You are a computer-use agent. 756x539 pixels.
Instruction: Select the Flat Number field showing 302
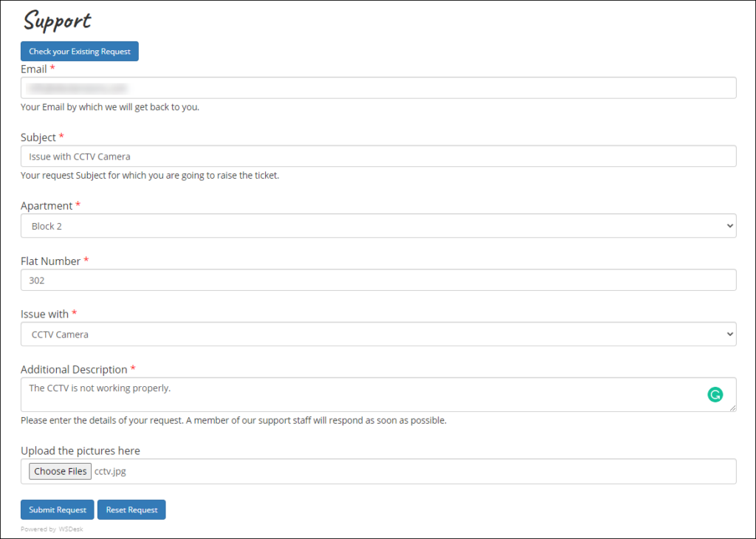pos(378,280)
